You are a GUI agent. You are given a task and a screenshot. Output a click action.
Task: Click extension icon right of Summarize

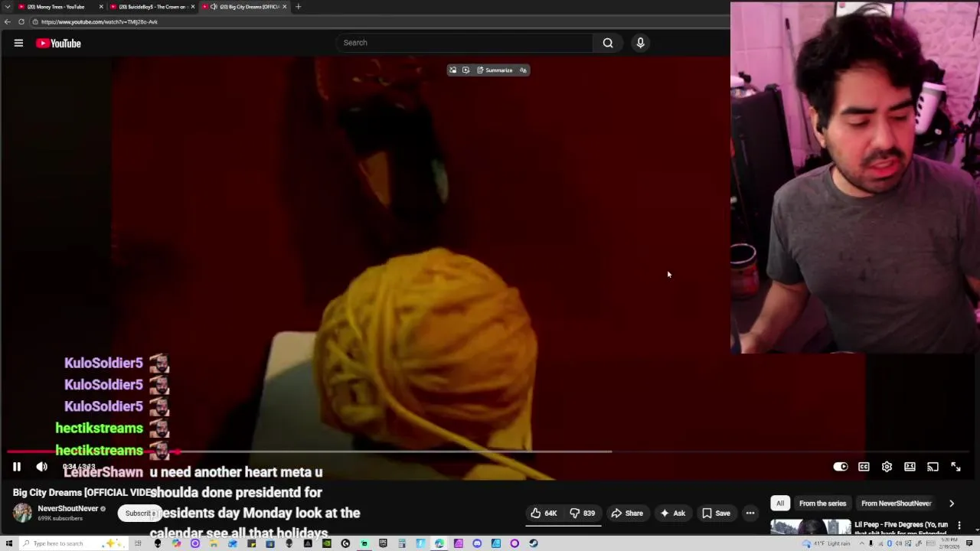click(523, 70)
